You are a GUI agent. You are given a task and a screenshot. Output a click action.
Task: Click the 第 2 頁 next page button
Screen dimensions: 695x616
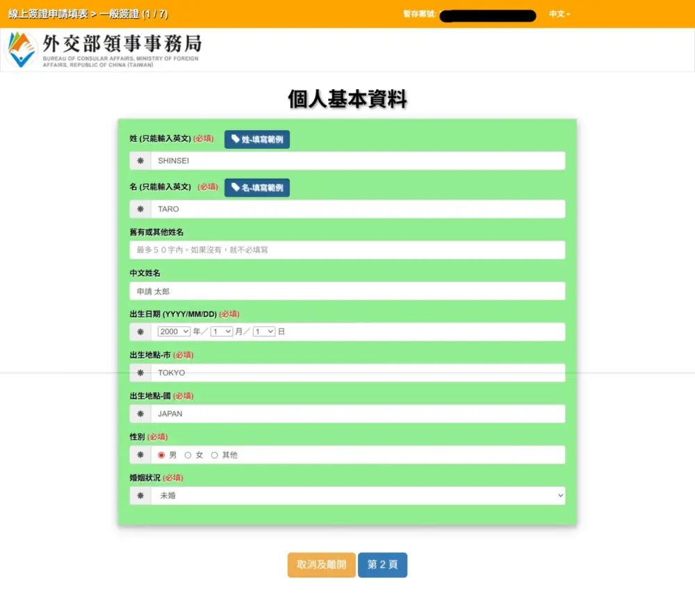[382, 565]
